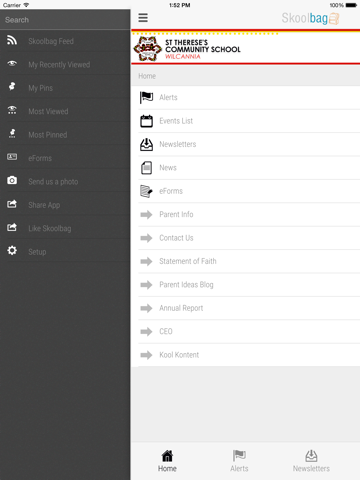
Task: Expand Statement of Faith entry
Action: tap(249, 261)
